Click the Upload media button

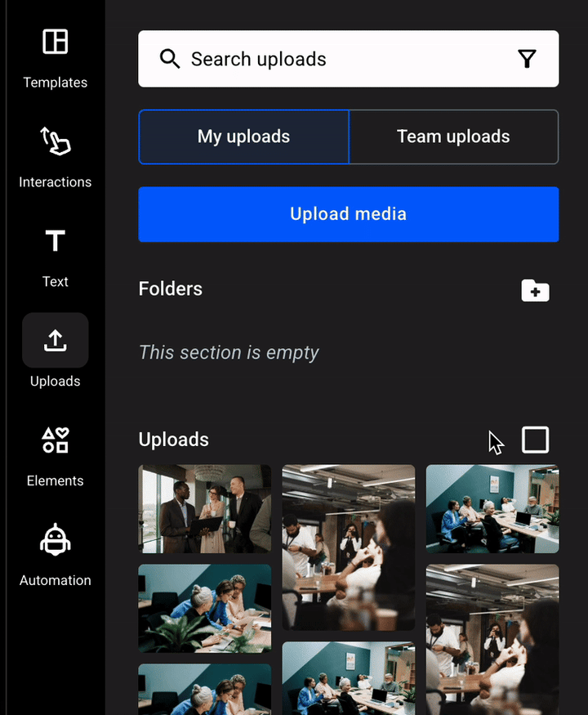[349, 214]
